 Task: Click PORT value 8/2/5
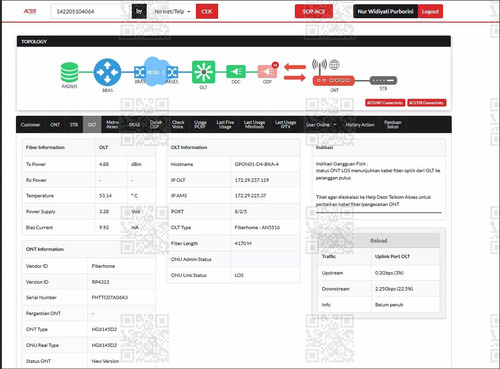[x=241, y=212]
